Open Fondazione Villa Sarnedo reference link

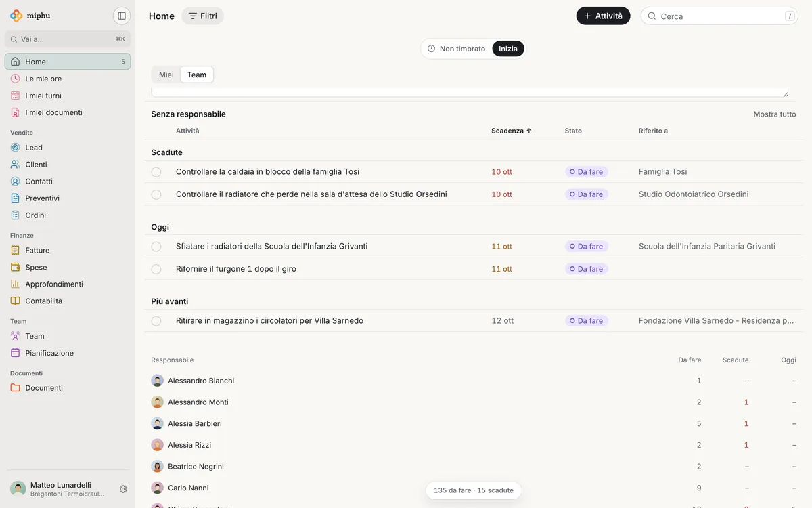click(717, 321)
